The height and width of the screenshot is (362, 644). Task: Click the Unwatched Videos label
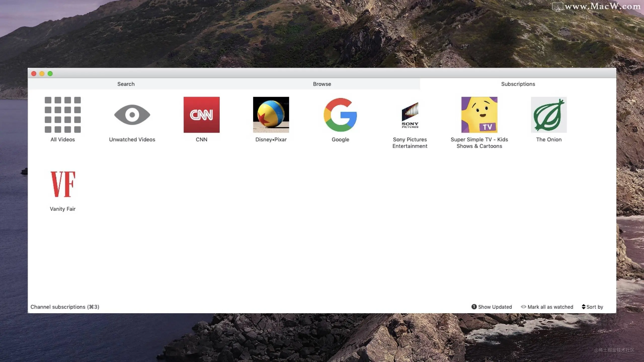tap(132, 140)
